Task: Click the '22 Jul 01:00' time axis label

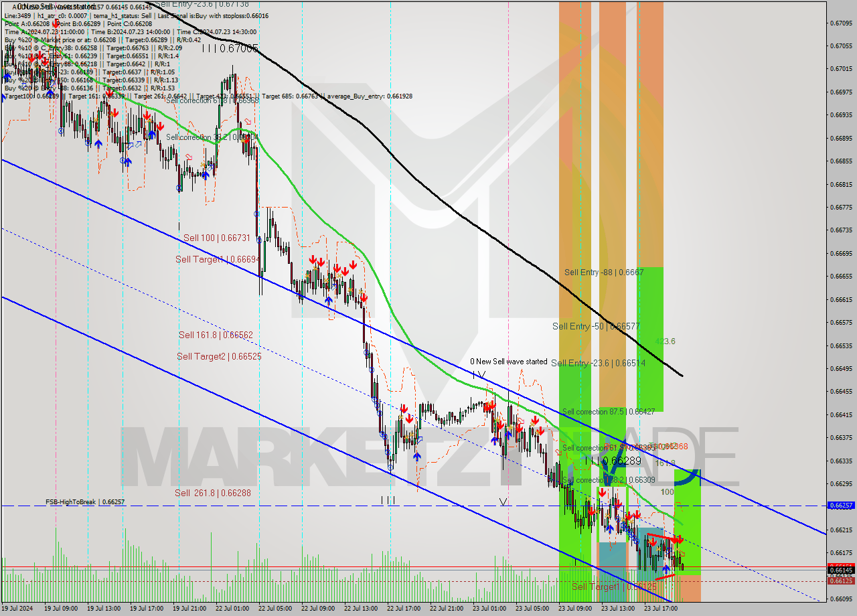Action: pos(232,609)
